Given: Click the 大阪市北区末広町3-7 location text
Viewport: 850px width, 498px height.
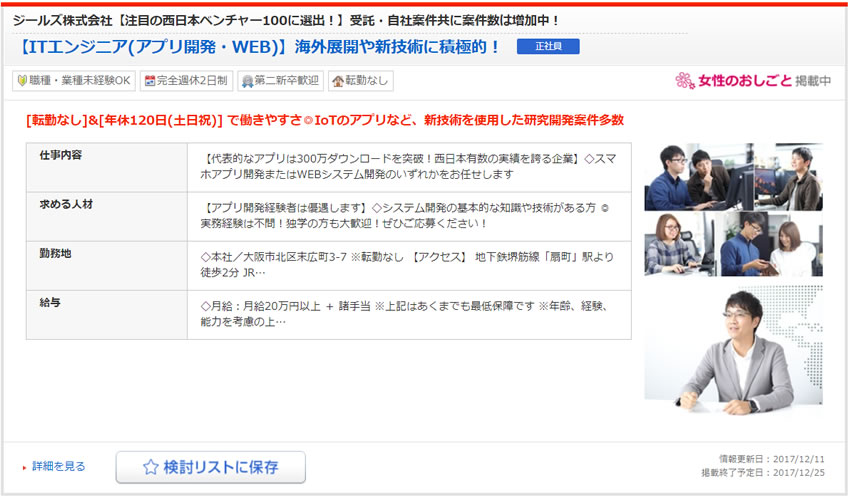Looking at the screenshot, I should 407,264.
